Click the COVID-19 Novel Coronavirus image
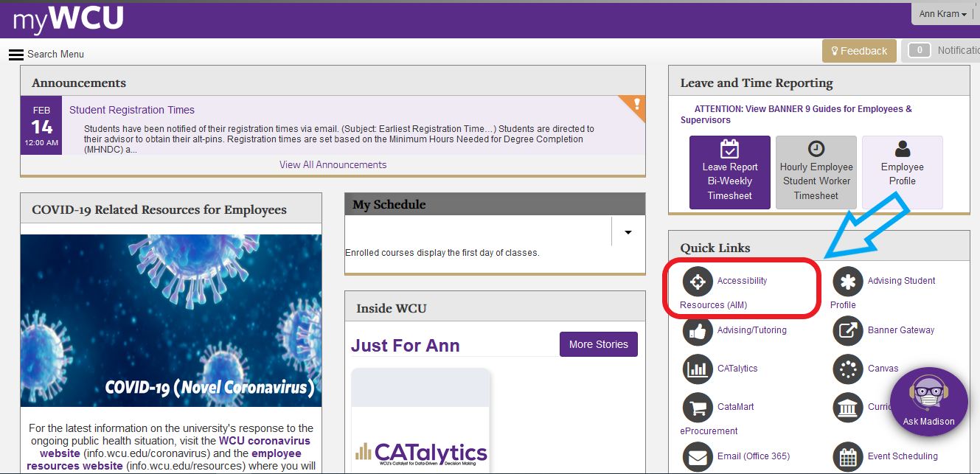980x474 pixels. 171,321
